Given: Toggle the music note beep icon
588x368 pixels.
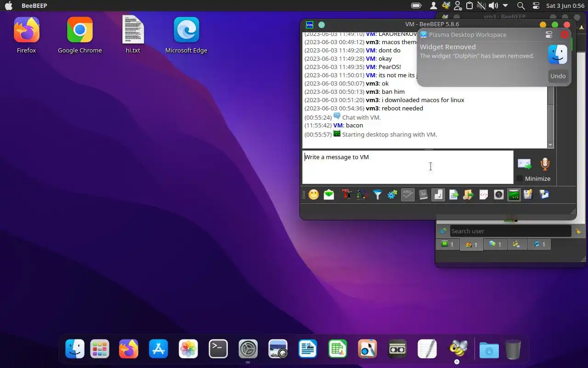Looking at the screenshot, I should [438, 195].
